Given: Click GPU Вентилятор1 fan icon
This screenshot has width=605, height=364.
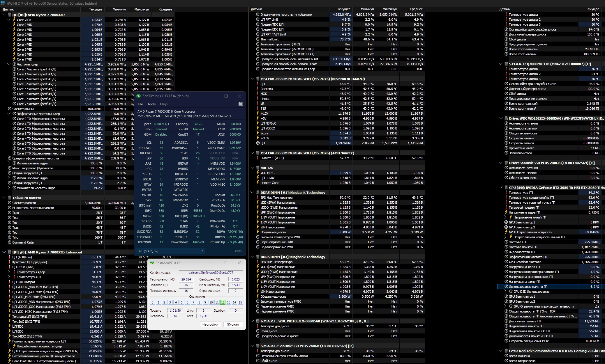Looking at the screenshot, I should pos(506,222).
